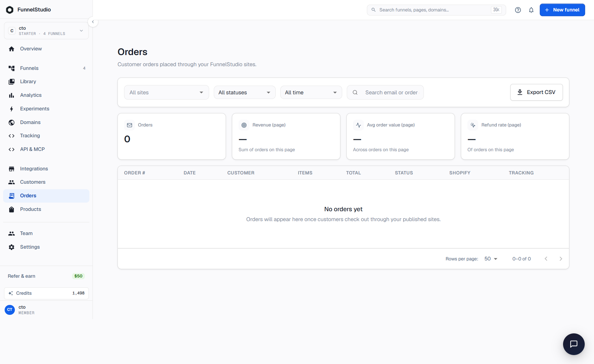
Task: Click the DATE column header
Action: click(190, 173)
